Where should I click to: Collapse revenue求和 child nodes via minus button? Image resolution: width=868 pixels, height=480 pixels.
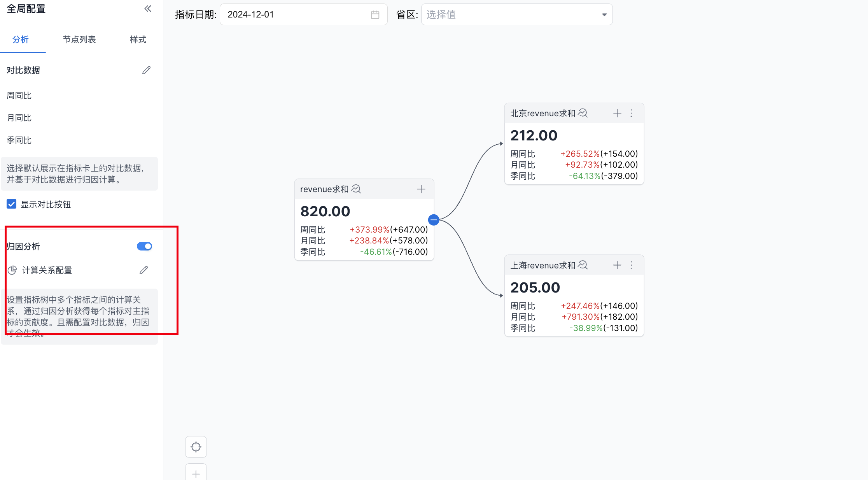(434, 220)
